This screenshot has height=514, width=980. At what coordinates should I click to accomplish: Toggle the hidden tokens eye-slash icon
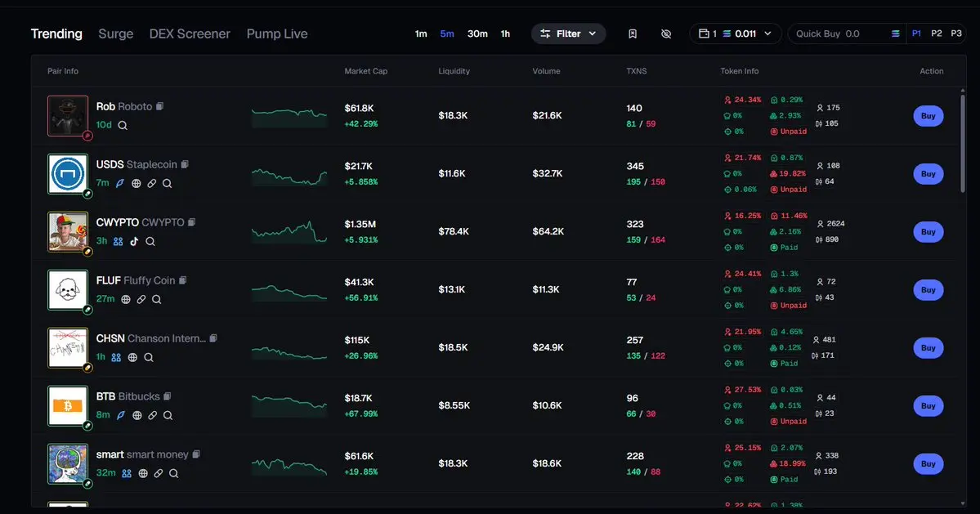click(x=666, y=34)
